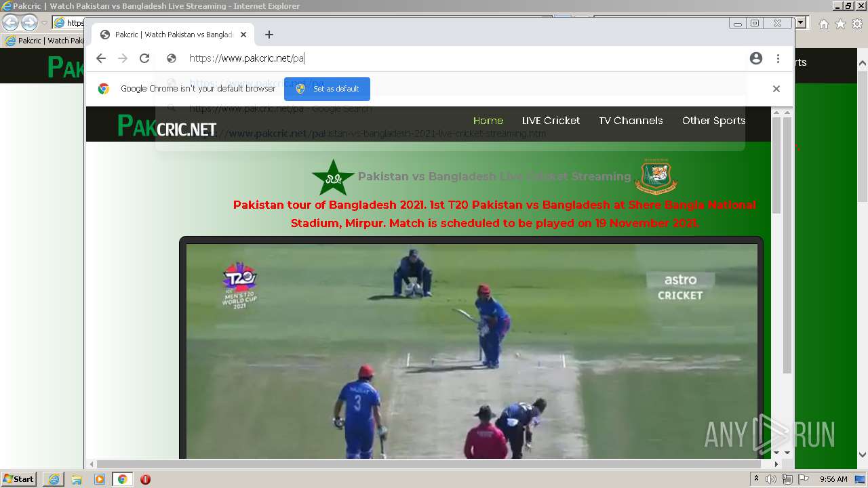Open the LIVE Cricket menu item
Viewport: 868px width, 488px height.
click(551, 121)
